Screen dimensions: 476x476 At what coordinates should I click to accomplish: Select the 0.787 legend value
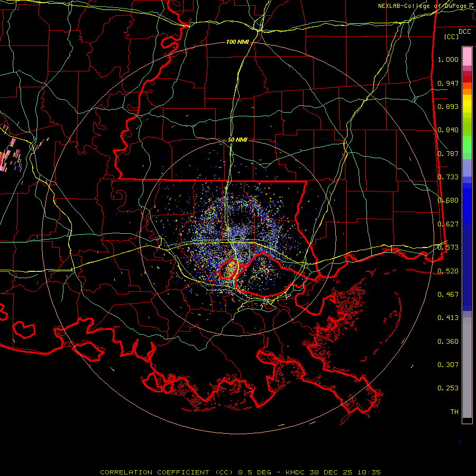pyautogui.click(x=448, y=153)
